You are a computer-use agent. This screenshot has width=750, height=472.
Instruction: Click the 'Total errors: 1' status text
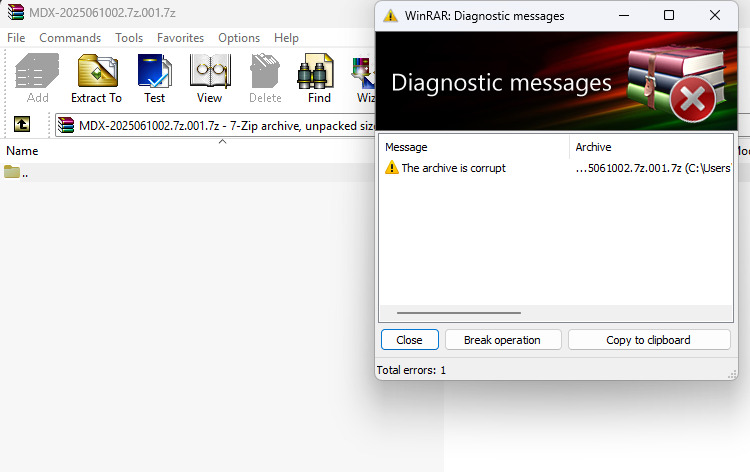(x=411, y=370)
